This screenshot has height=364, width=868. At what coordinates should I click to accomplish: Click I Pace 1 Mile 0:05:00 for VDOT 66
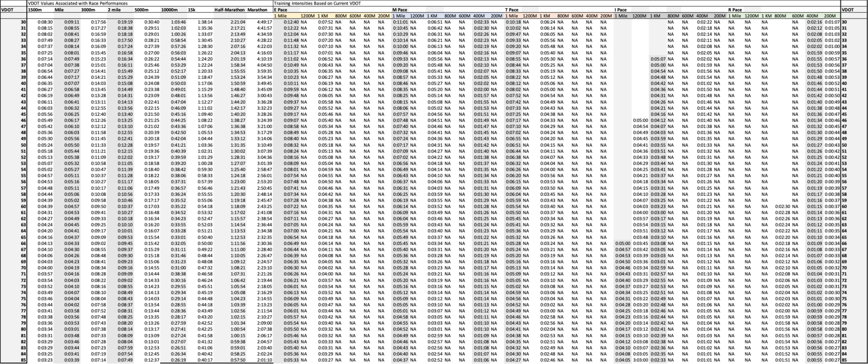pos(622,243)
